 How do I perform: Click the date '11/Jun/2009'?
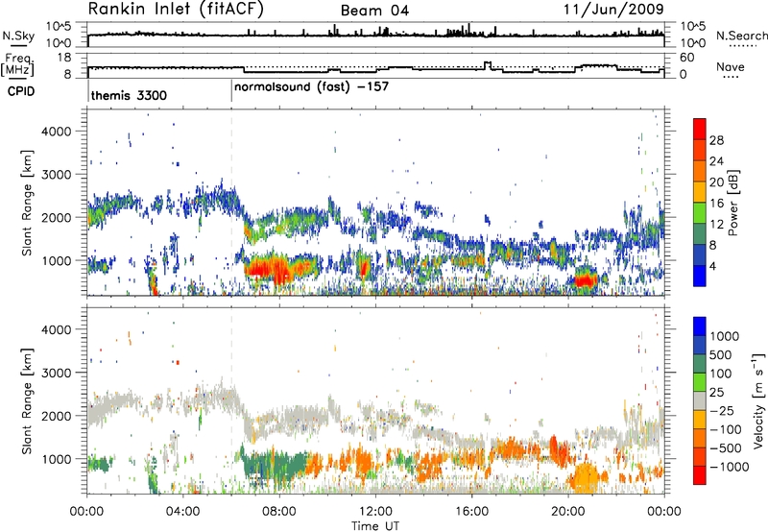613,9
